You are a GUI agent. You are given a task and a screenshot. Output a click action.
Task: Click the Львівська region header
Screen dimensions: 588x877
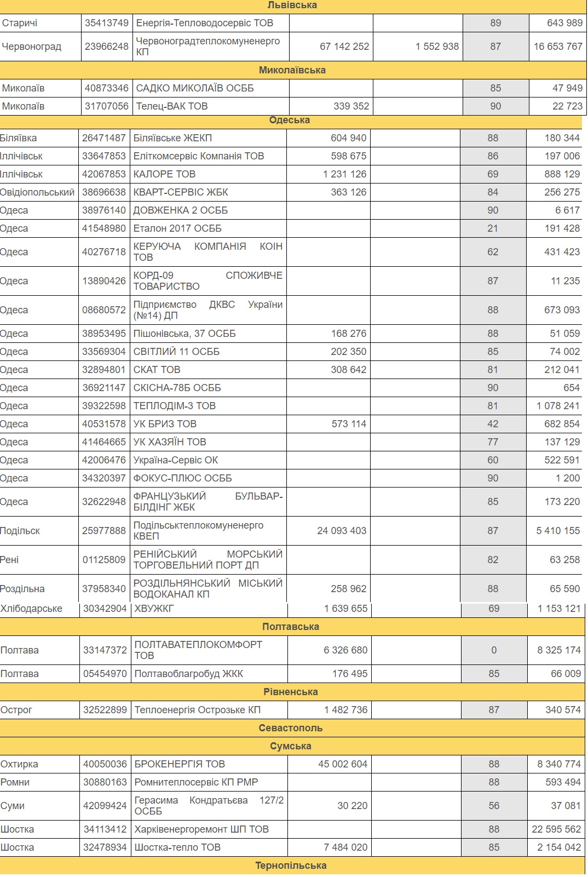click(292, 5)
